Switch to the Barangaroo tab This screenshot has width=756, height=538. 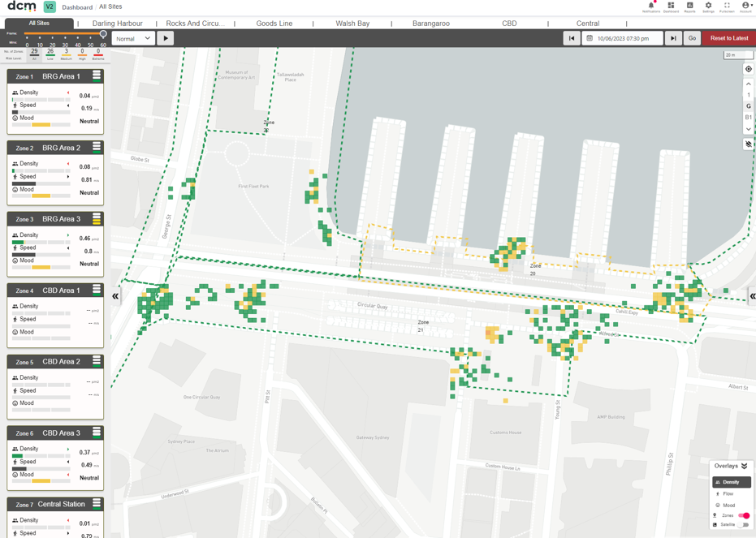[x=430, y=23]
